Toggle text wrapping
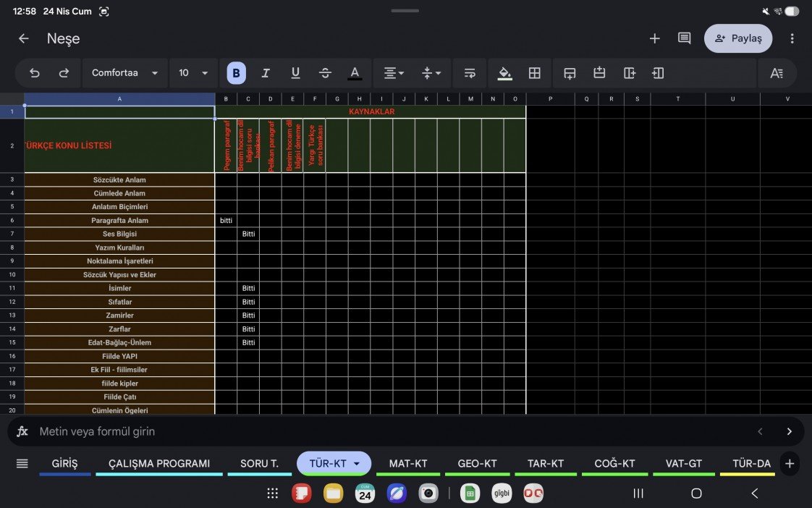Viewport: 812px width, 508px height. [x=470, y=73]
